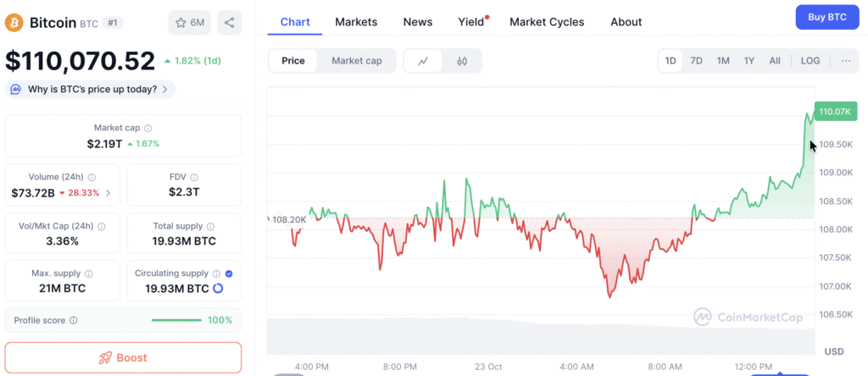The height and width of the screenshot is (376, 868).
Task: Click the Circulating supply verified badge
Action: pos(229,274)
